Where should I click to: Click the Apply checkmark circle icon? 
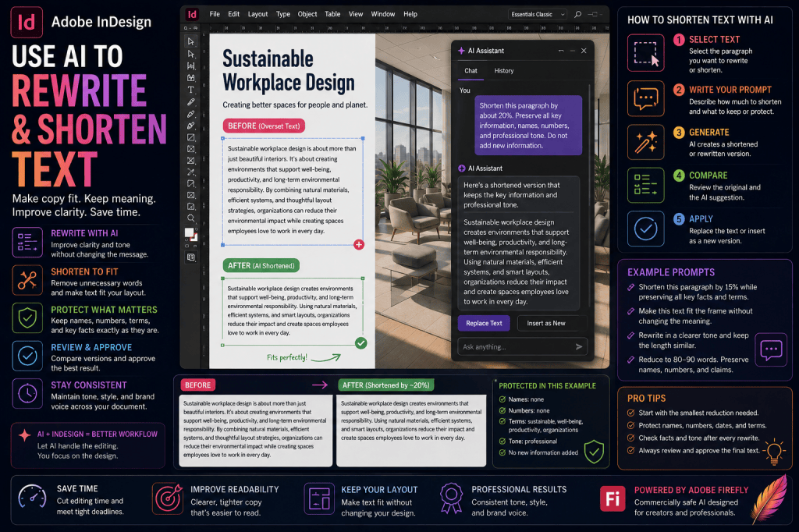click(x=645, y=229)
